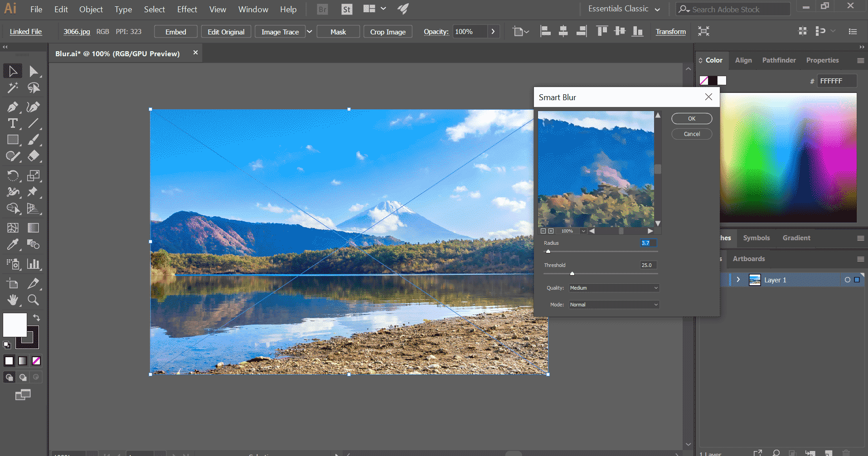Viewport: 868px width, 456px height.
Task: Click the Crop Image button
Action: [x=388, y=32]
